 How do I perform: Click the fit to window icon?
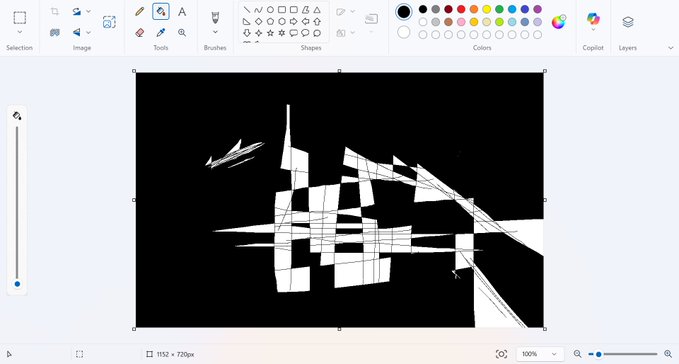pos(501,354)
